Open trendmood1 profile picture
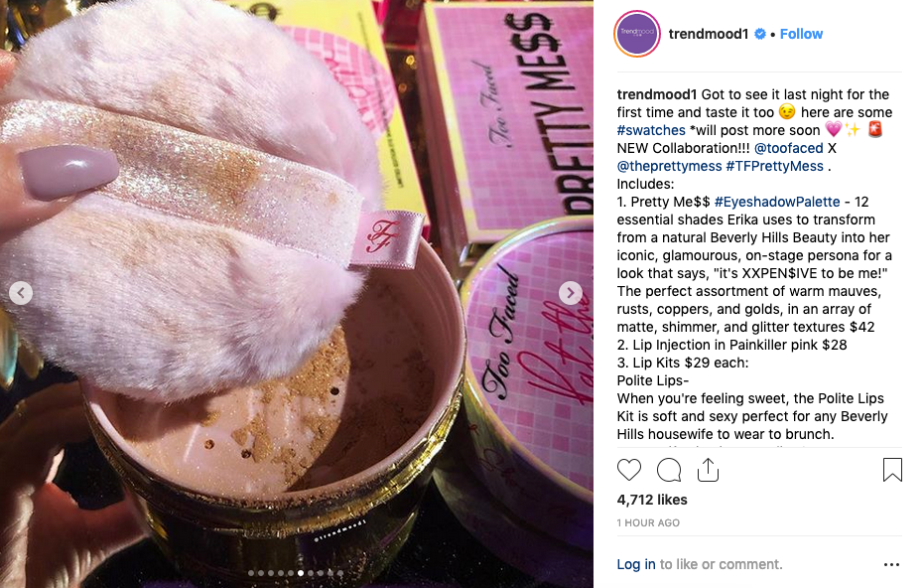 (x=637, y=34)
